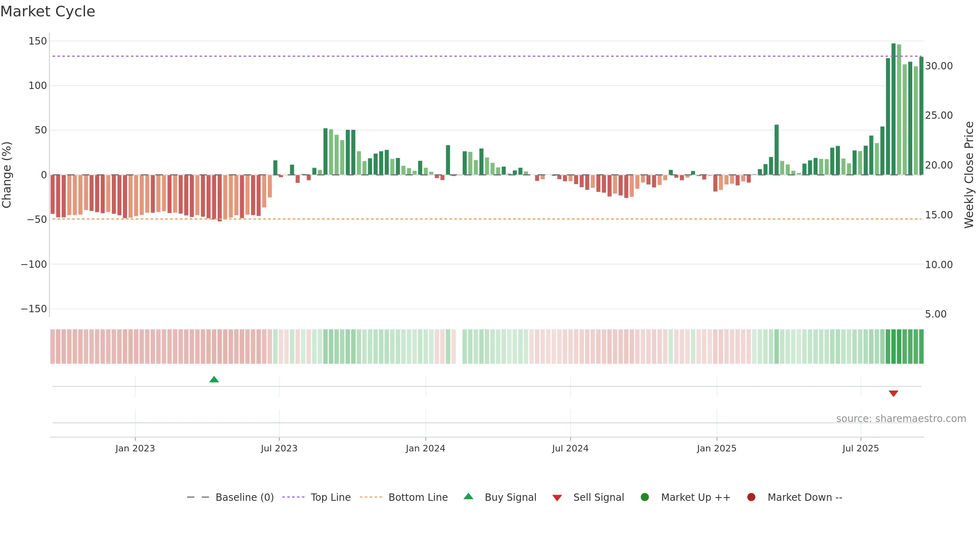Click the tallest green bar near 147%
Viewport: 980px width, 551px height.
(893, 109)
